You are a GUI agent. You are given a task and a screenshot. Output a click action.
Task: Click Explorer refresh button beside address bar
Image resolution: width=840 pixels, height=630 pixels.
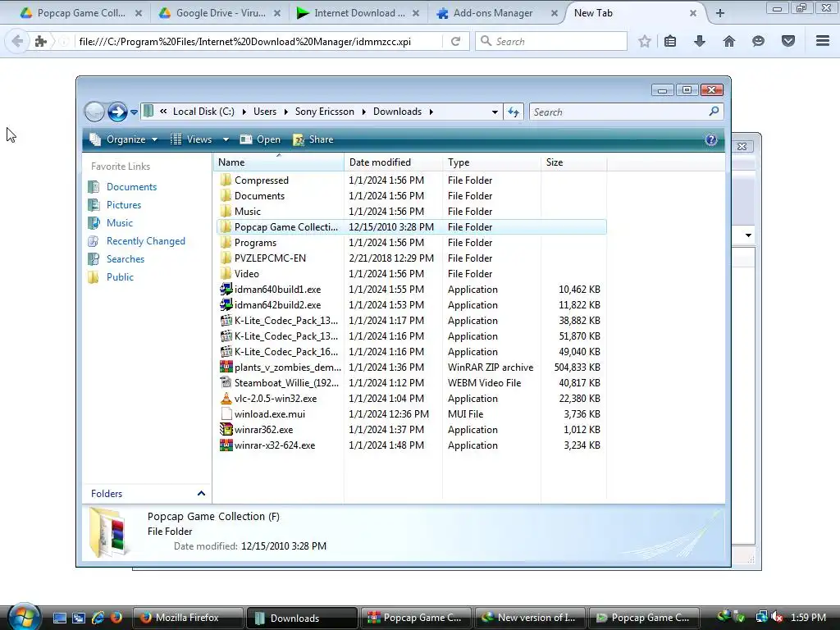point(514,112)
